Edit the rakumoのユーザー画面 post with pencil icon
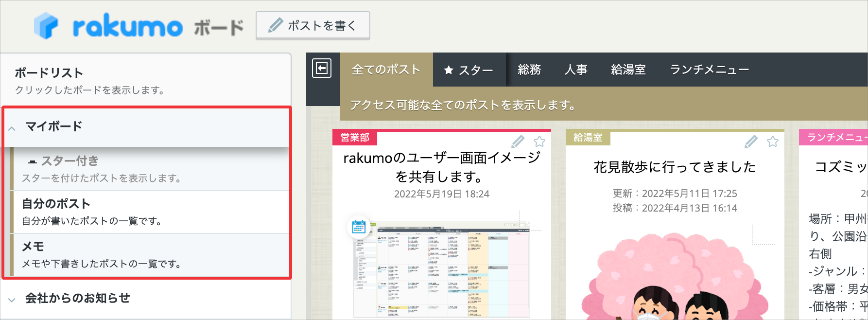Screen dimensions: 868x320 518,142
